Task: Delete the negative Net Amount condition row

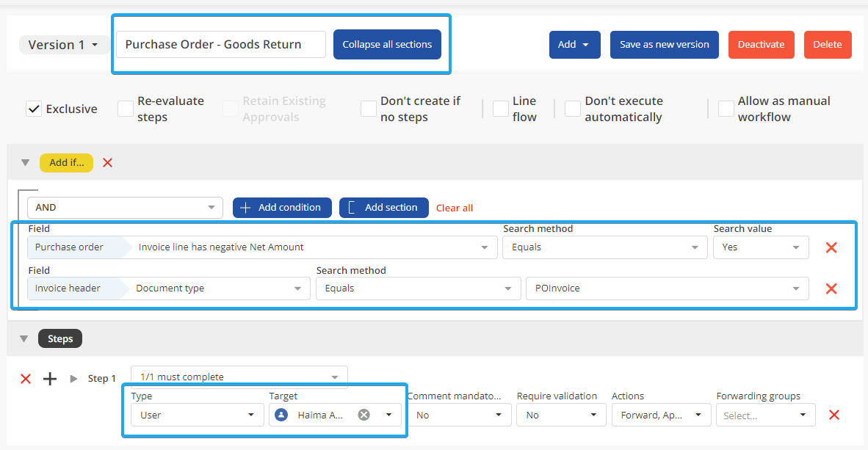Action: point(831,247)
